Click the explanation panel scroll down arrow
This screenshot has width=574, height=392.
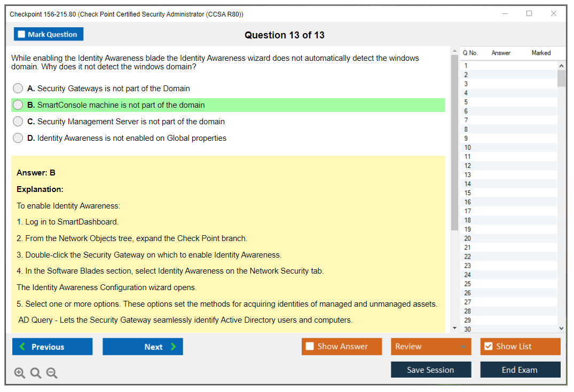(454, 328)
